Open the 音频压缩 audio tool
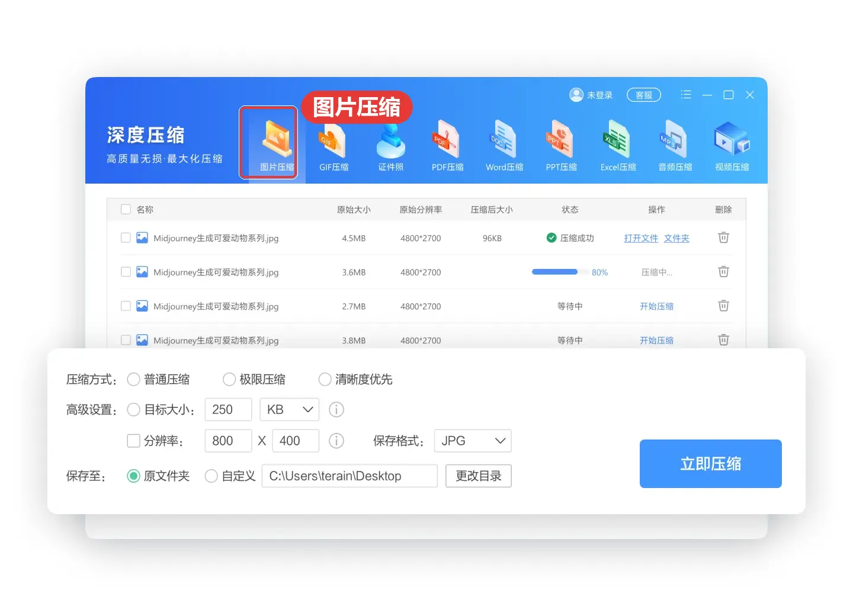Viewport: 853px width, 616px height. (x=675, y=145)
